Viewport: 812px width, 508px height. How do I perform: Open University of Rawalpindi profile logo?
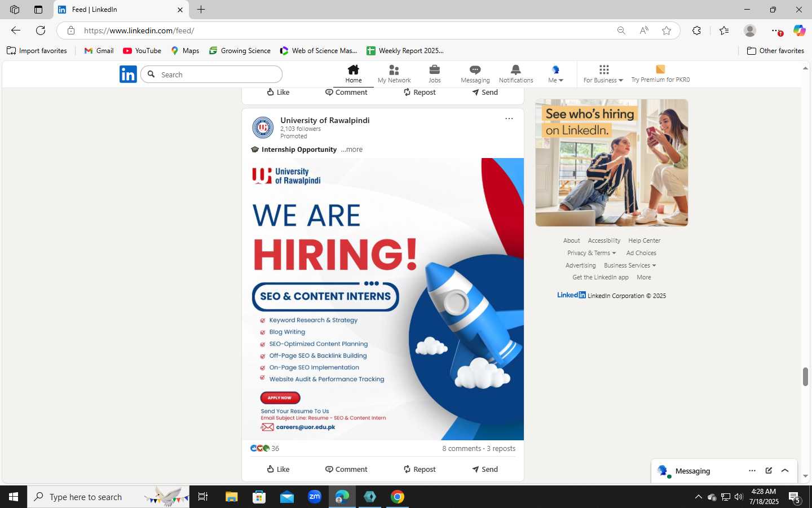click(263, 128)
